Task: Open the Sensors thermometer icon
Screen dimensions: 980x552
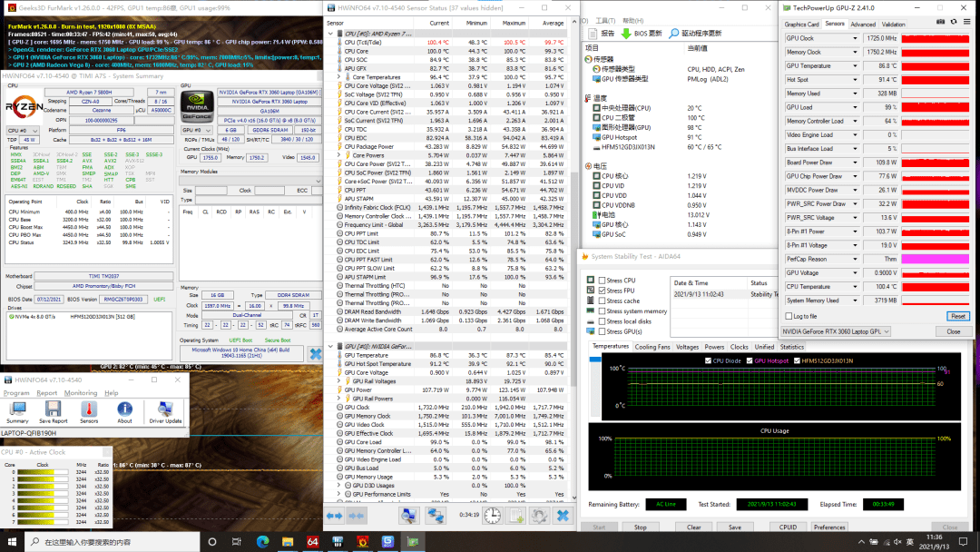Action: (89, 411)
